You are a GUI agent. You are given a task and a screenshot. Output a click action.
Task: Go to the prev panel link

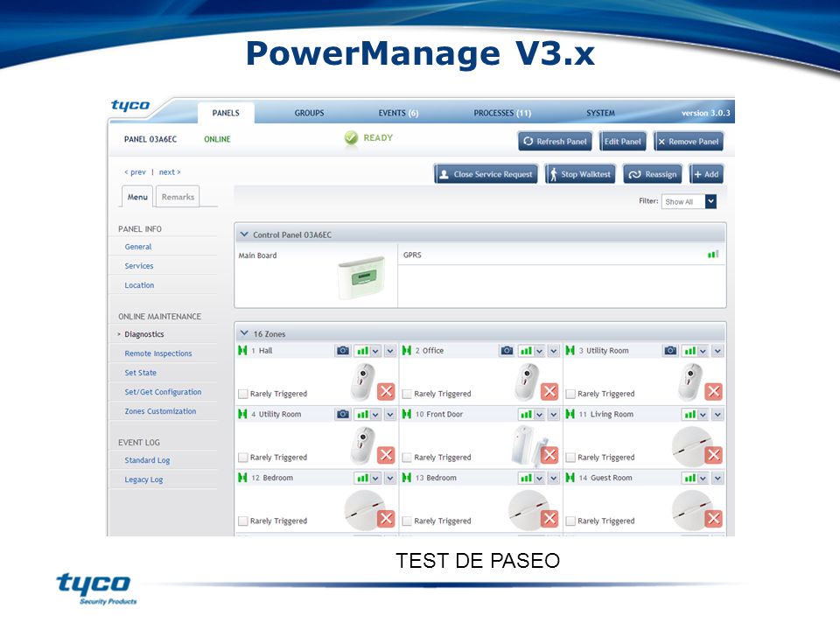[135, 172]
